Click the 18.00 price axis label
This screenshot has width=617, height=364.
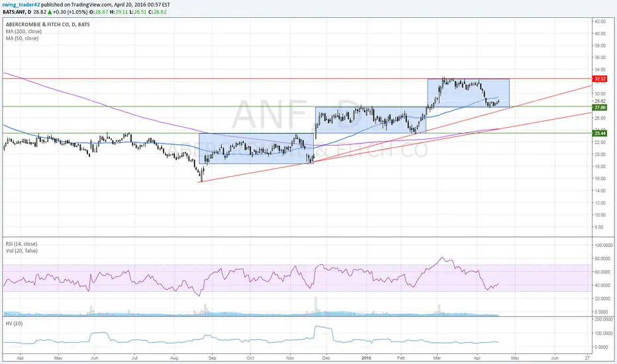pyautogui.click(x=600, y=167)
